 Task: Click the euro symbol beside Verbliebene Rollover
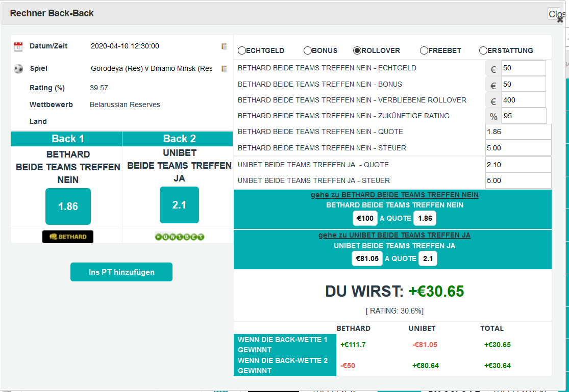493,101
